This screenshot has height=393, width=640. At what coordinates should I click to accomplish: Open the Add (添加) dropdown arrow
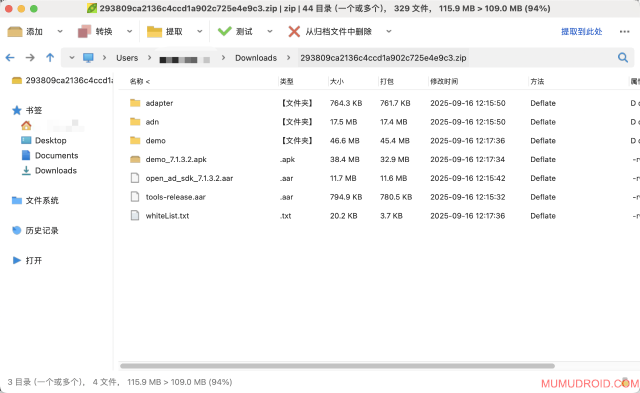tap(60, 31)
